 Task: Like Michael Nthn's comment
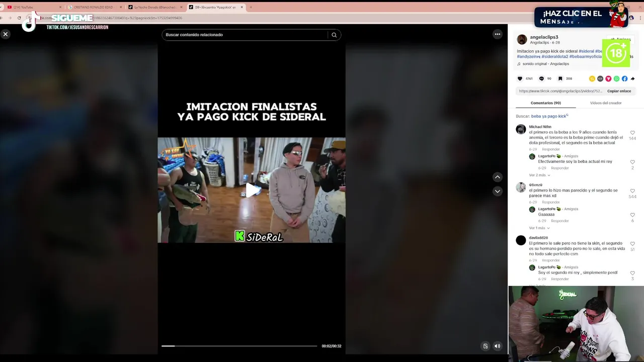(x=632, y=133)
